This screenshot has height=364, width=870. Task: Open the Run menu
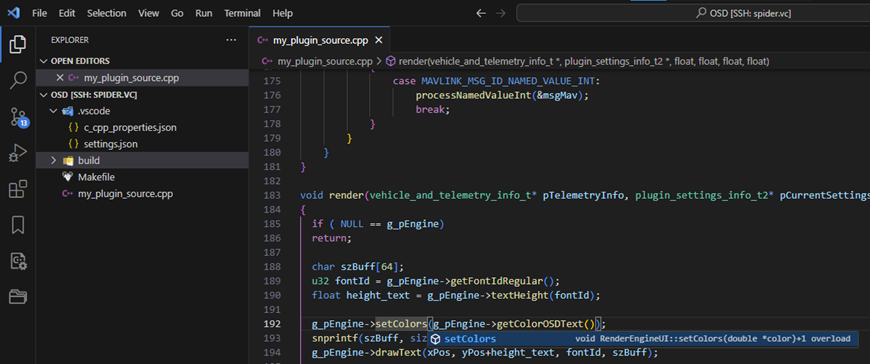[204, 13]
